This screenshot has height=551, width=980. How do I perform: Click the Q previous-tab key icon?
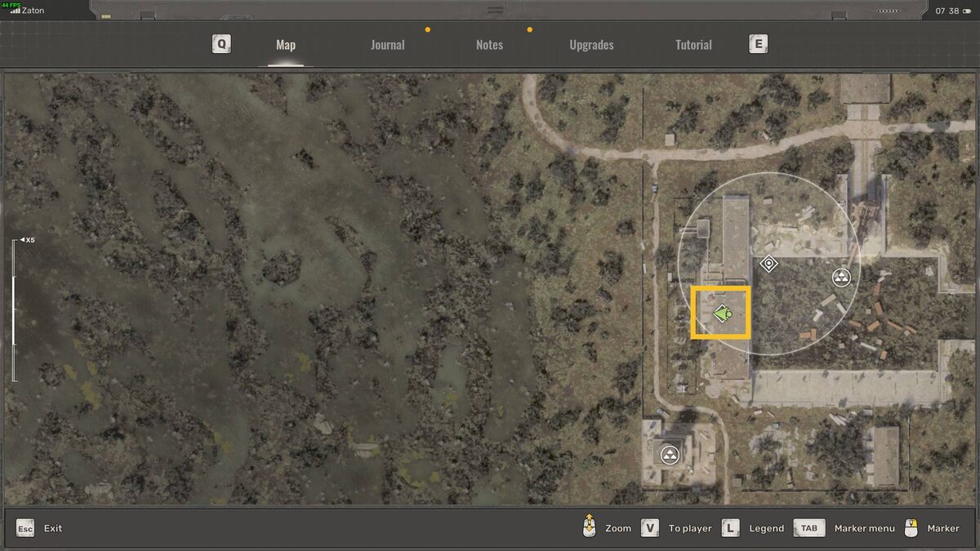221,44
